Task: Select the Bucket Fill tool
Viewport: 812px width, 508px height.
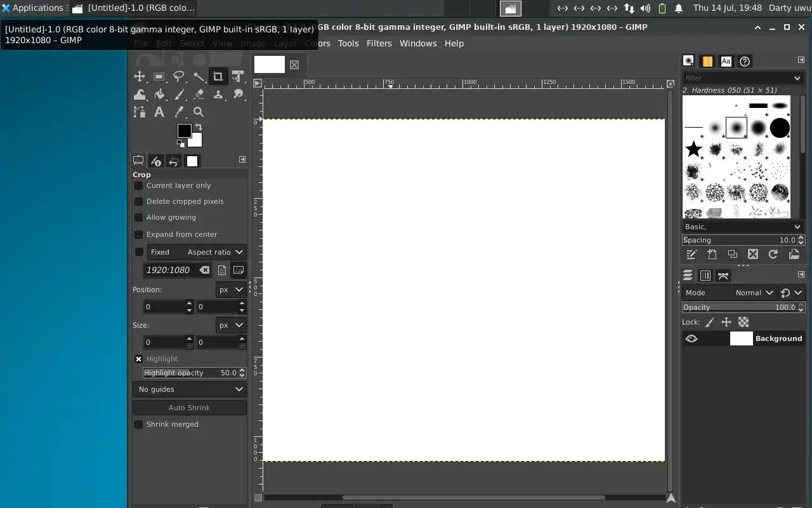Action: coord(159,95)
